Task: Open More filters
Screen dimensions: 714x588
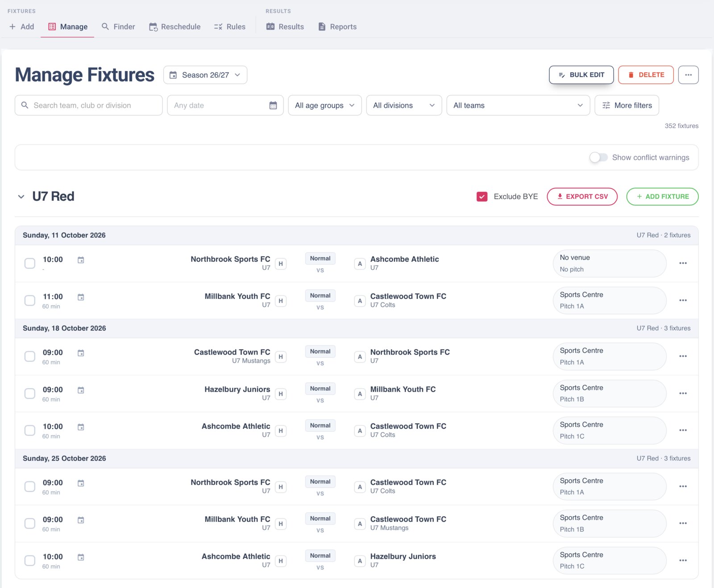Action: click(627, 105)
